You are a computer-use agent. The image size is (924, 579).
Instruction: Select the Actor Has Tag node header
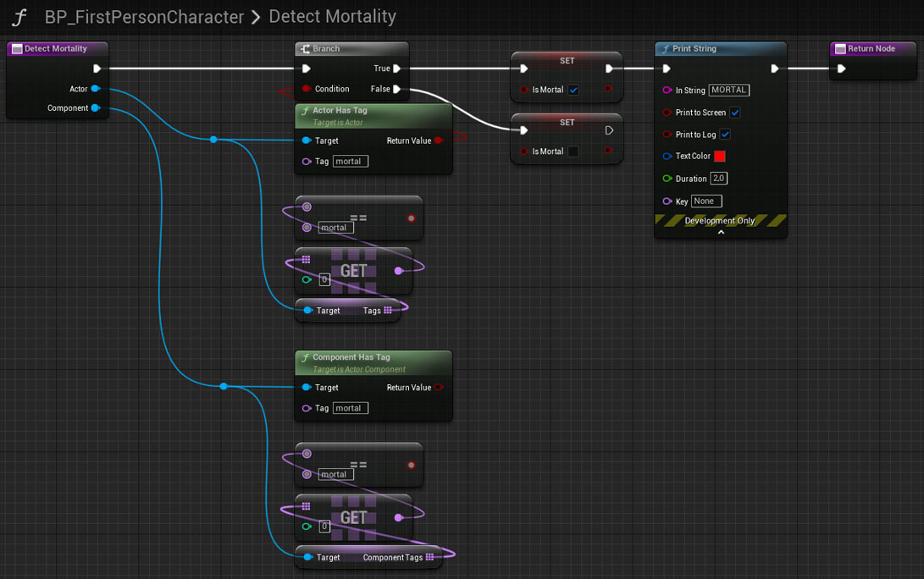pyautogui.click(x=373, y=116)
